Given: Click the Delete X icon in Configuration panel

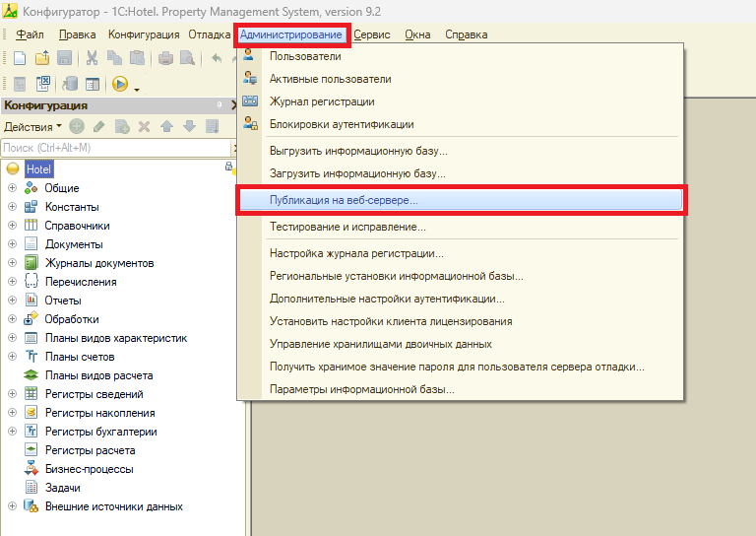Looking at the screenshot, I should [144, 126].
